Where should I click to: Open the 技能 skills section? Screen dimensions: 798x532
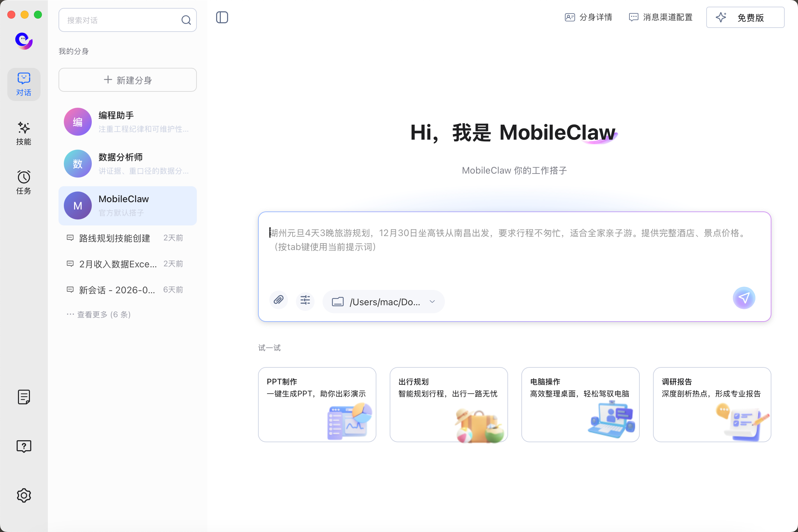24,133
